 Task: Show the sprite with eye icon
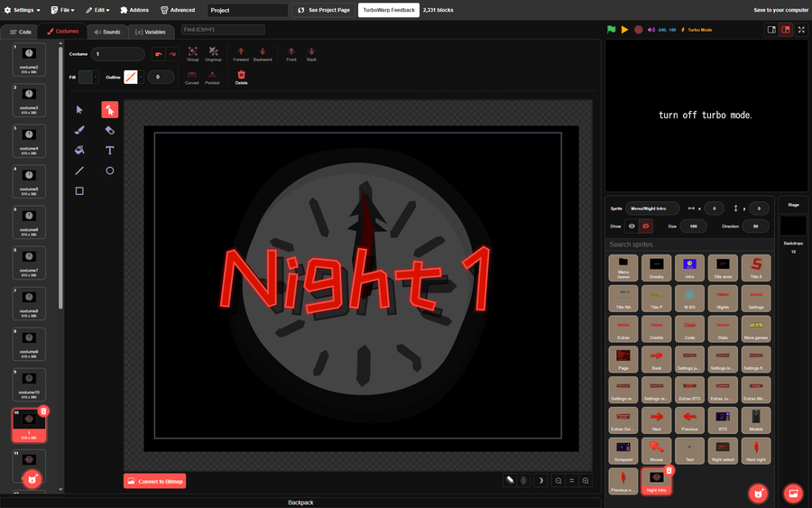tap(632, 226)
